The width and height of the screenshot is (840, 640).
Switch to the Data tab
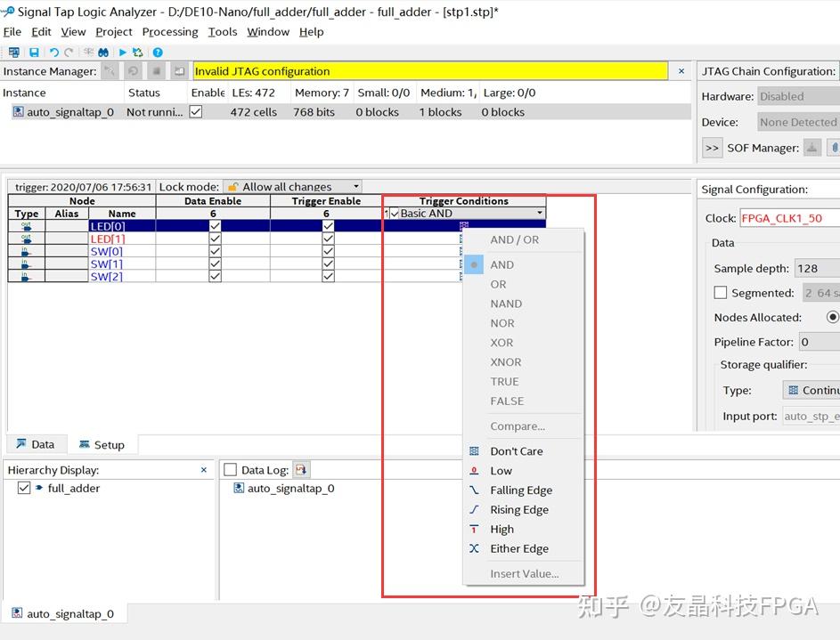[x=37, y=444]
